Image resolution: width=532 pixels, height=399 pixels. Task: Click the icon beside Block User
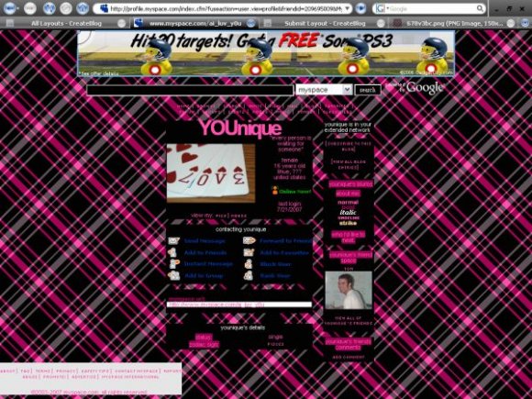249,264
